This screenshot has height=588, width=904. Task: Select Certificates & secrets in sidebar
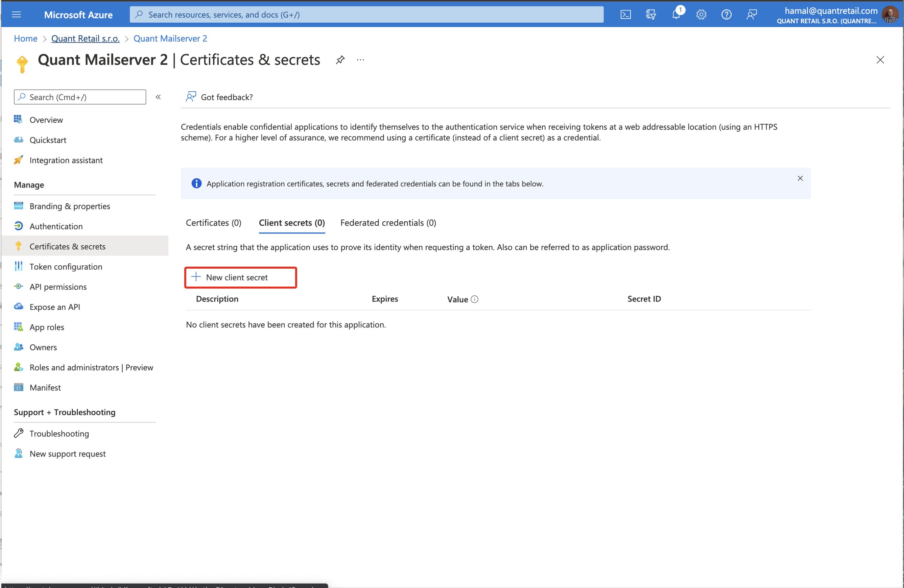(85, 246)
